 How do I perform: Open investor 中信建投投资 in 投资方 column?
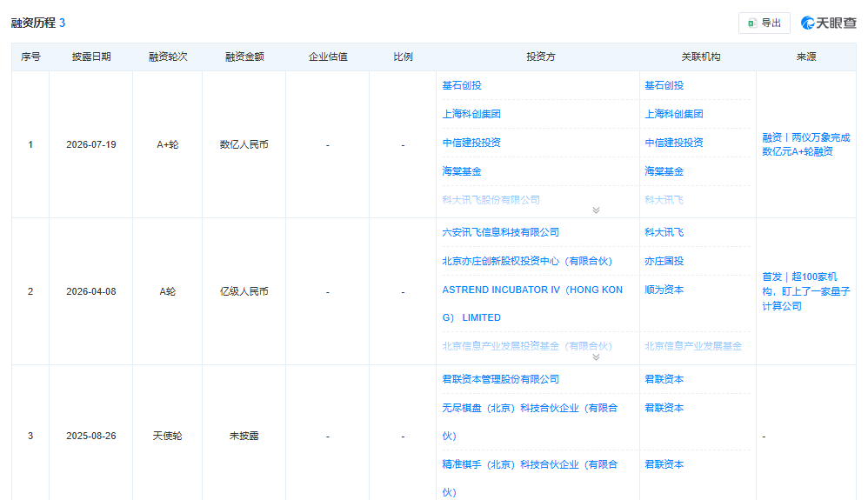coord(471,143)
